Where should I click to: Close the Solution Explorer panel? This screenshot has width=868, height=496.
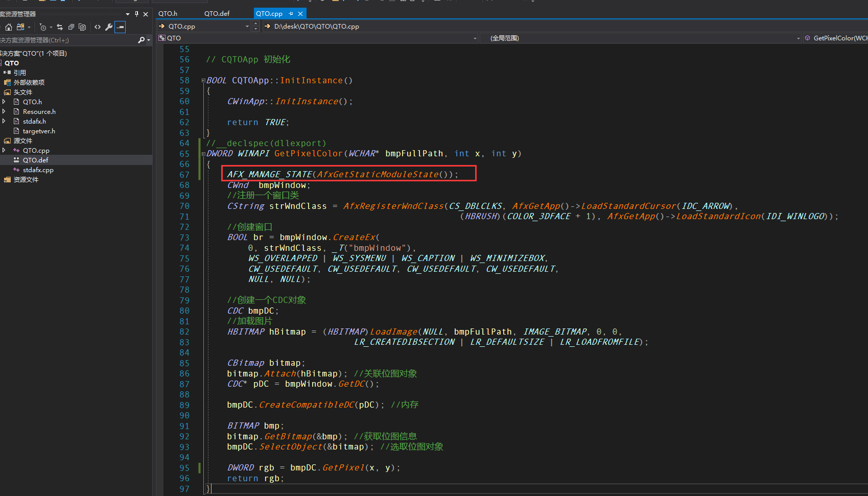point(146,14)
